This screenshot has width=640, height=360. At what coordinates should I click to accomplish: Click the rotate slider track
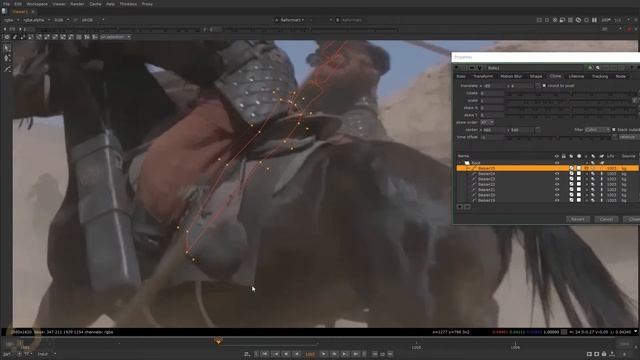point(571,93)
